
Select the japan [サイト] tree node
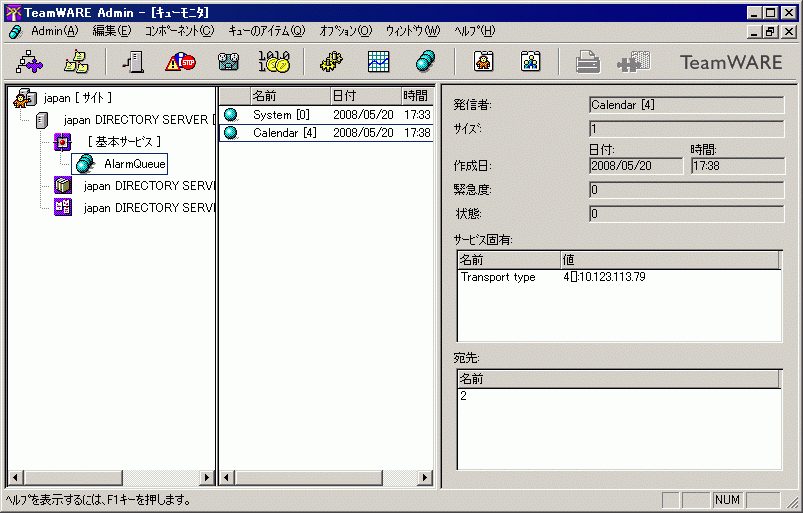click(77, 98)
